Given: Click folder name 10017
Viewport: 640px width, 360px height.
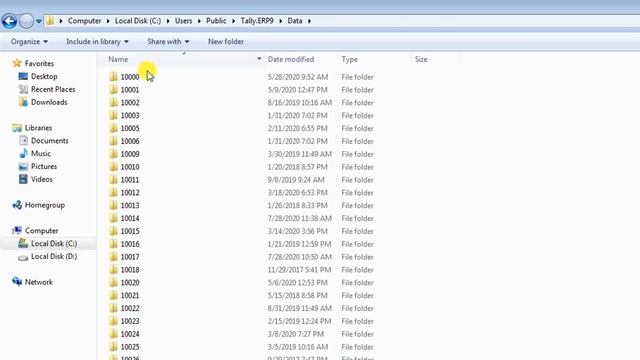Looking at the screenshot, I should 130,257.
